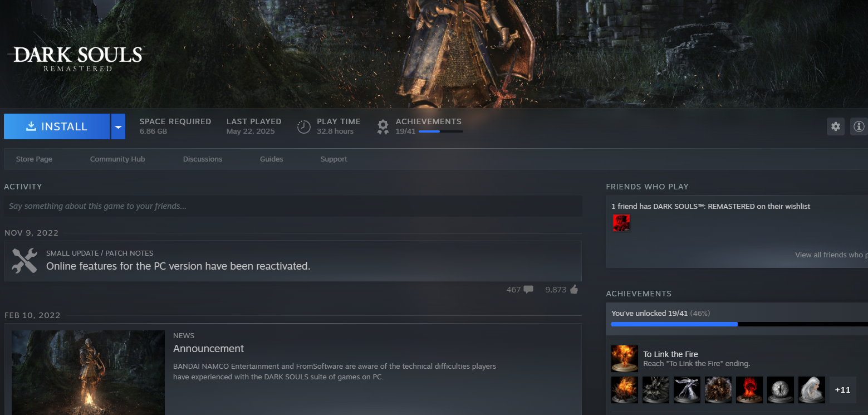Viewport: 868px width, 415px height.
Task: Click the "1 friend has DARK SOULS" wishlist text
Action: coord(710,206)
